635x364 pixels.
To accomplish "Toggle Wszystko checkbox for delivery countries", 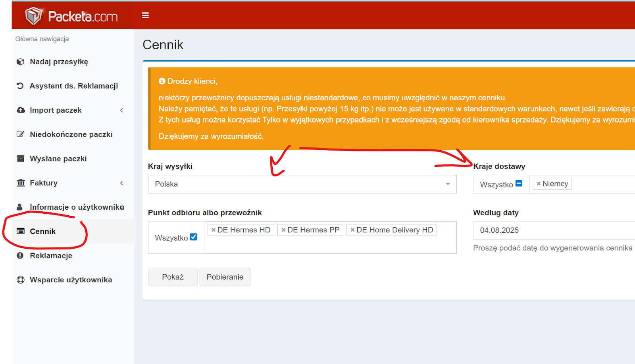I will click(519, 183).
